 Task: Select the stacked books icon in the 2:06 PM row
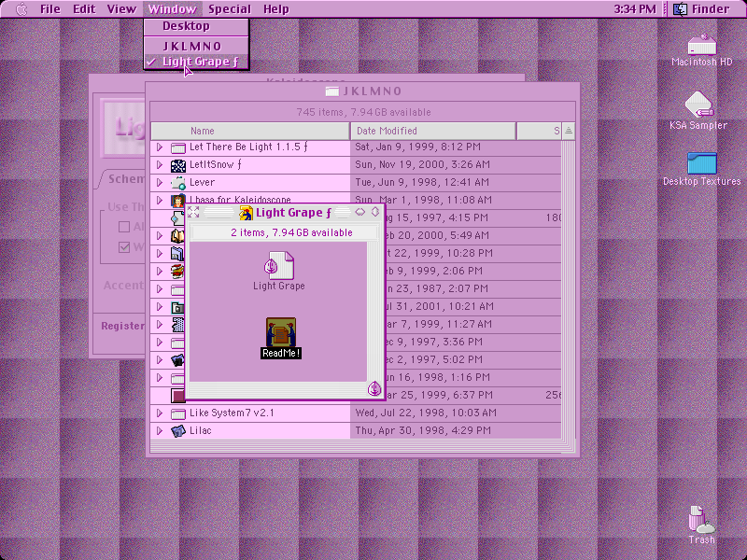177,272
